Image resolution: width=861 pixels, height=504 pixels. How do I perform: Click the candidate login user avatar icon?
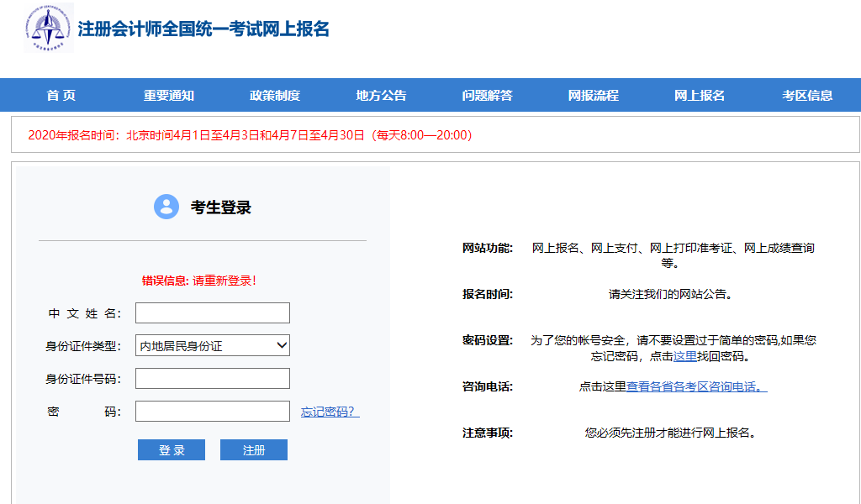point(166,207)
